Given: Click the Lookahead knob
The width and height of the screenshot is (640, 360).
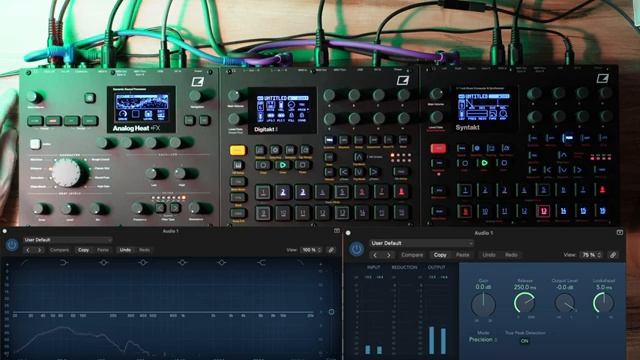Looking at the screenshot, I should click(603, 303).
